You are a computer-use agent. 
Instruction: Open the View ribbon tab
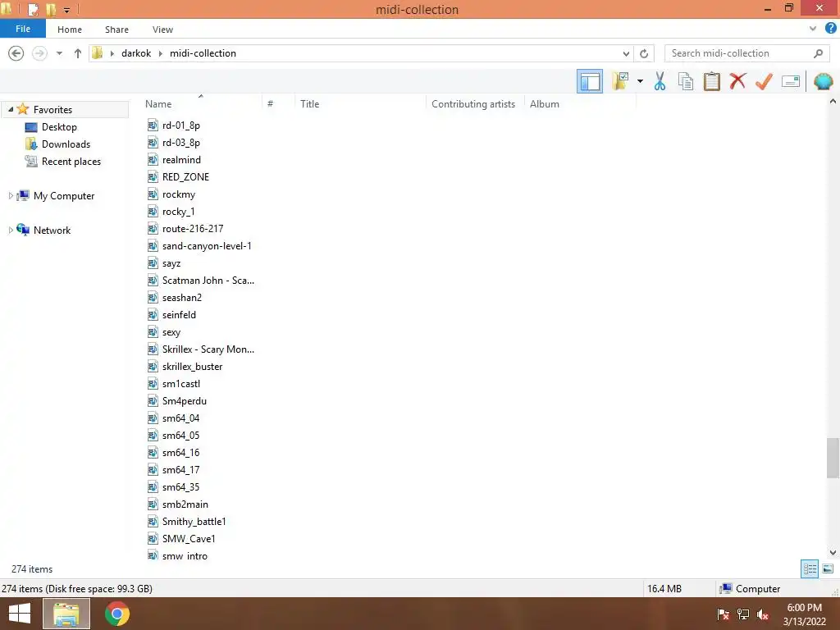[x=163, y=30]
